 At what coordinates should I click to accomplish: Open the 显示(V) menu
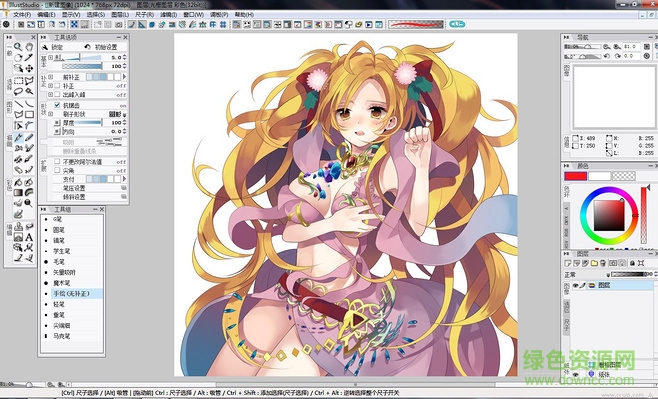click(71, 15)
